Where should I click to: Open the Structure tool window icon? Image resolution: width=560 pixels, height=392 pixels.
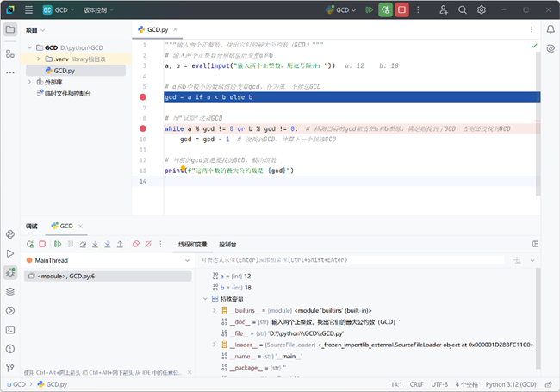click(x=10, y=53)
